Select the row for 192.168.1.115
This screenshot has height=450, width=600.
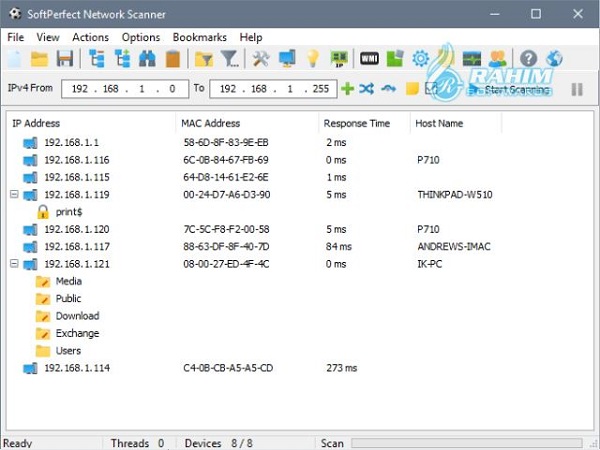(x=300, y=177)
